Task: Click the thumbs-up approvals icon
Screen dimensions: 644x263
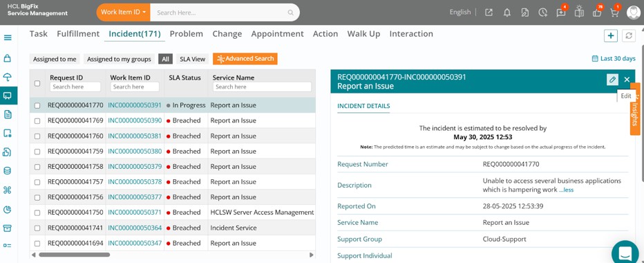Action: coord(597,12)
